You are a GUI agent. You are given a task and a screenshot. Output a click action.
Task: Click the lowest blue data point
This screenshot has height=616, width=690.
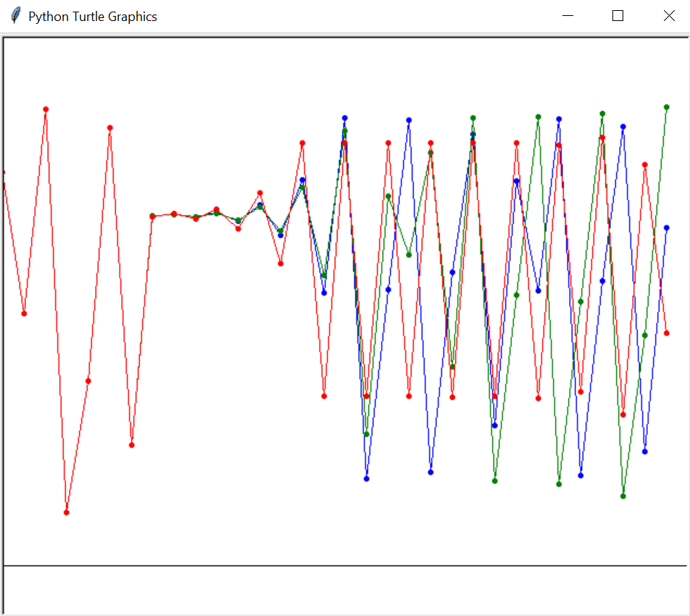coord(367,478)
